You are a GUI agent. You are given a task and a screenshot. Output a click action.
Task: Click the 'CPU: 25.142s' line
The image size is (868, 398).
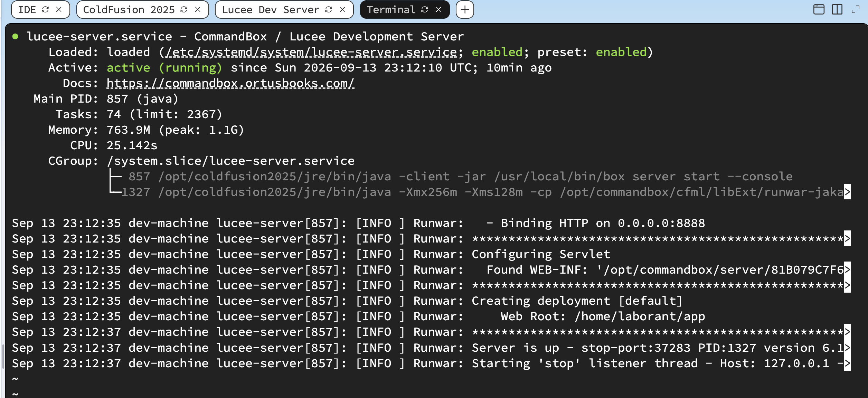(x=114, y=145)
